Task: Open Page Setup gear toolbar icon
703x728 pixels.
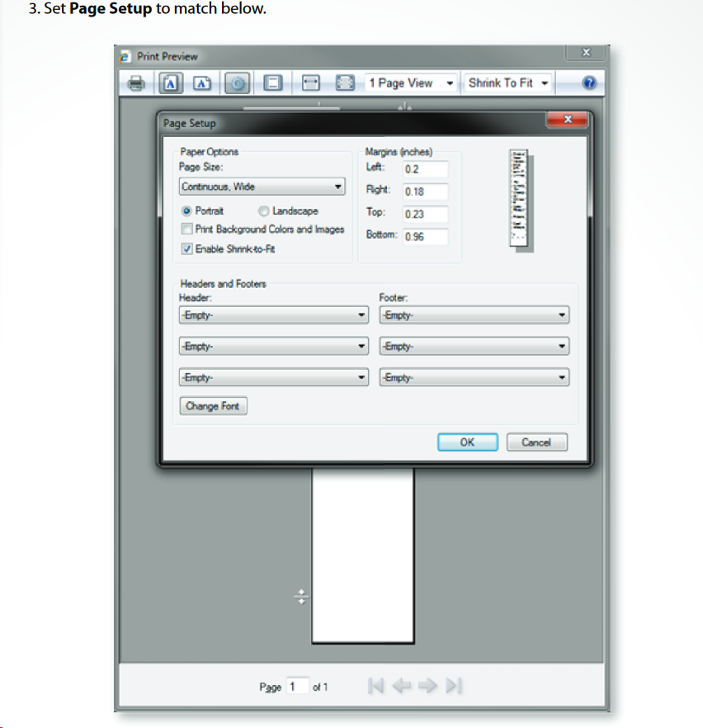Action: tap(238, 83)
